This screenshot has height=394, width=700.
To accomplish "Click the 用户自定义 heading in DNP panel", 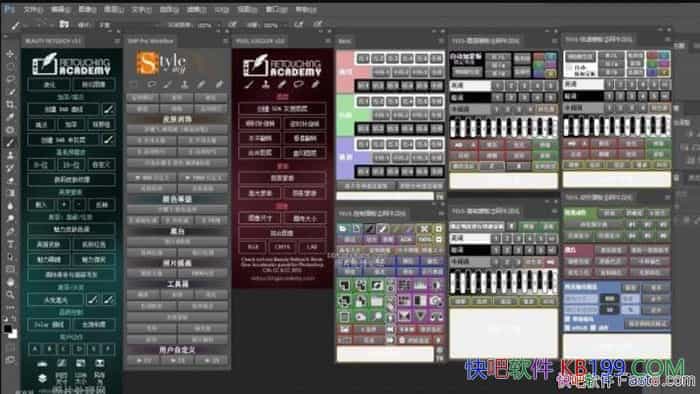I will tap(177, 349).
